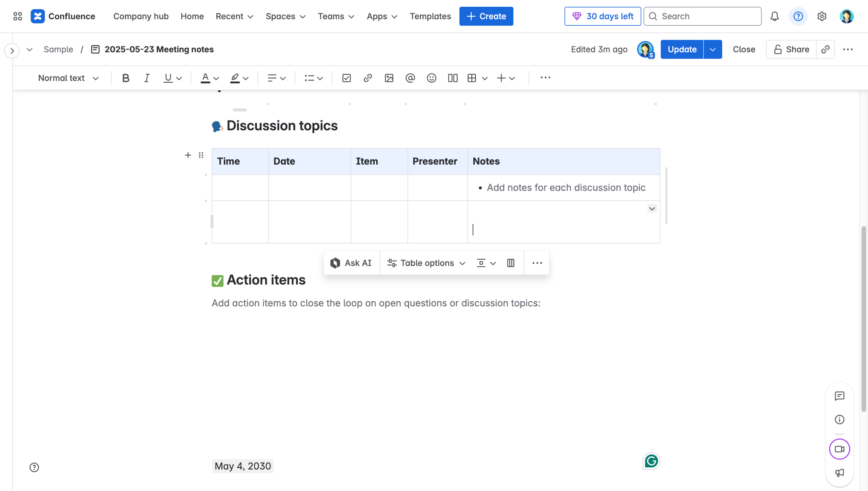The width and height of the screenshot is (868, 491).
Task: Copy page link icon
Action: [x=825, y=50]
